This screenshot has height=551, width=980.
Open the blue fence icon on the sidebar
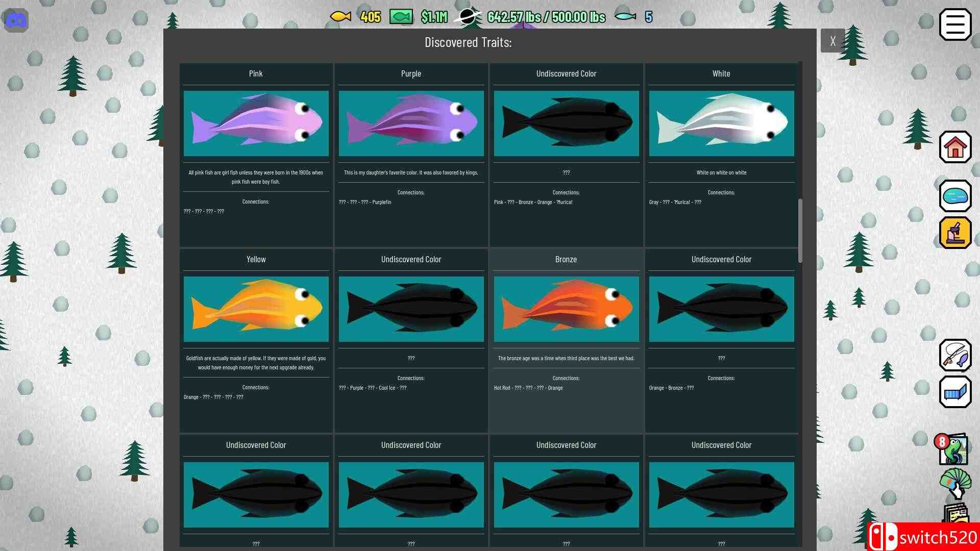[955, 392]
